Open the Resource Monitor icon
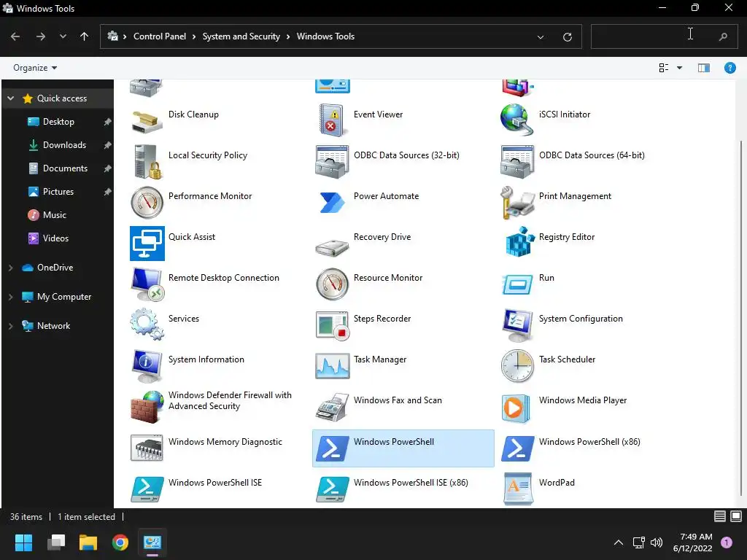Image resolution: width=747 pixels, height=560 pixels. (x=332, y=284)
